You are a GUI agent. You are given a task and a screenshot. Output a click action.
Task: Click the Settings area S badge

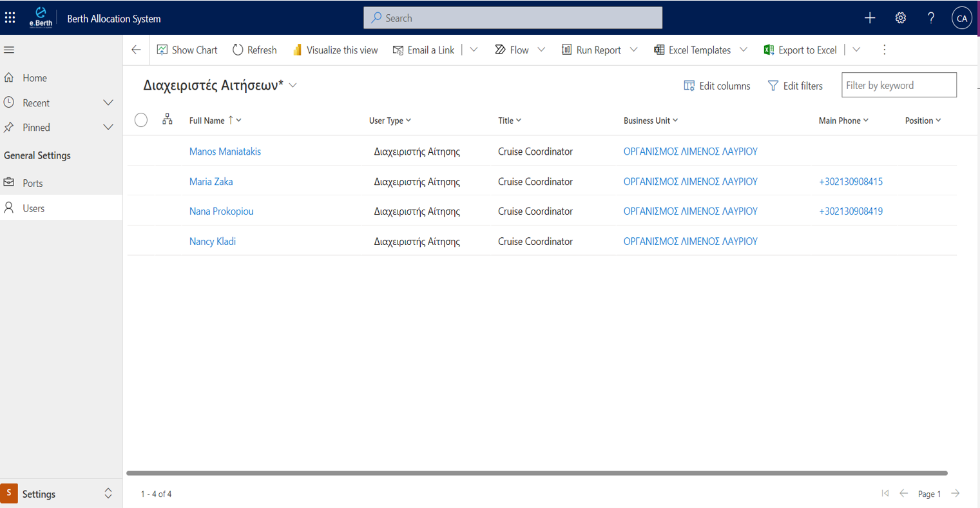coord(9,493)
